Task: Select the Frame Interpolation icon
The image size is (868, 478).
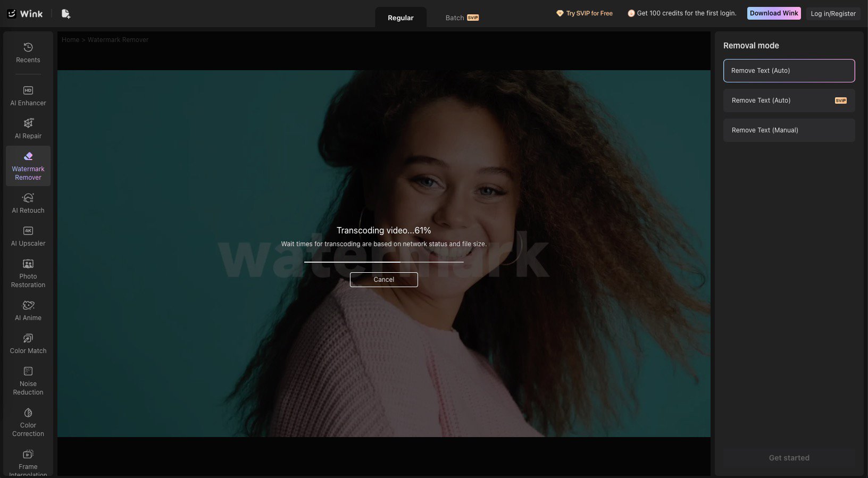Action: point(28,454)
